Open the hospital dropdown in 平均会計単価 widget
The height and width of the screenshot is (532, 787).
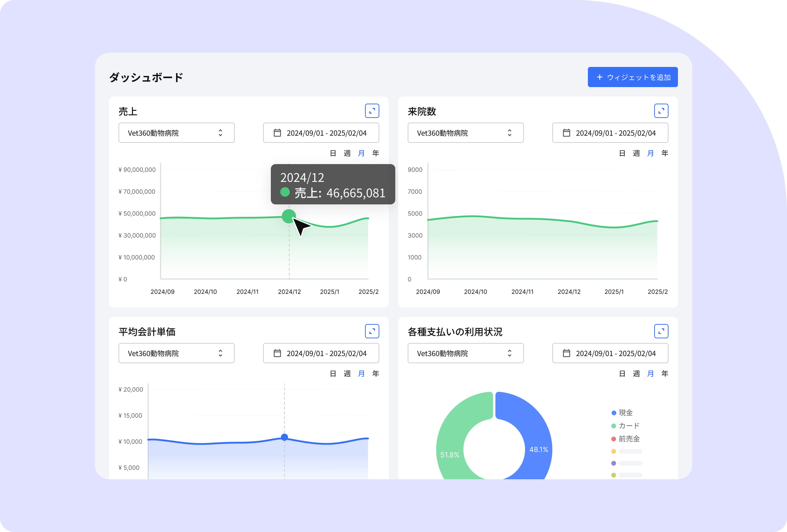tap(176, 353)
